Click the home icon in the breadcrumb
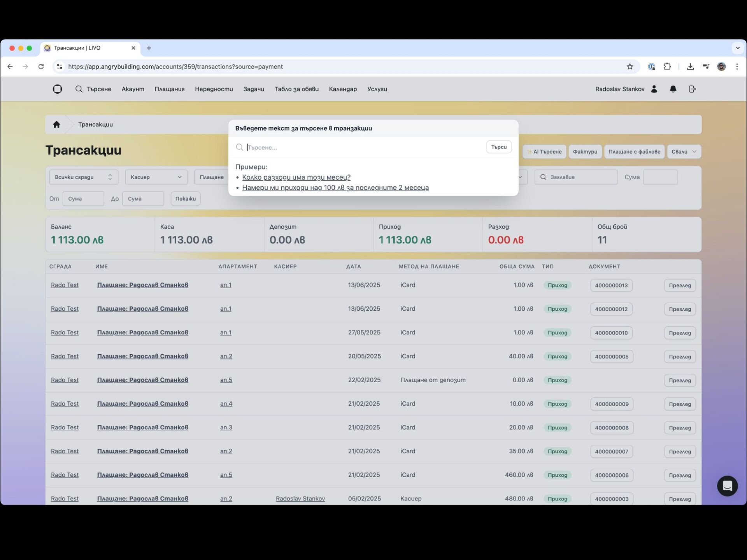Screen dimensions: 747x560 tap(56, 124)
